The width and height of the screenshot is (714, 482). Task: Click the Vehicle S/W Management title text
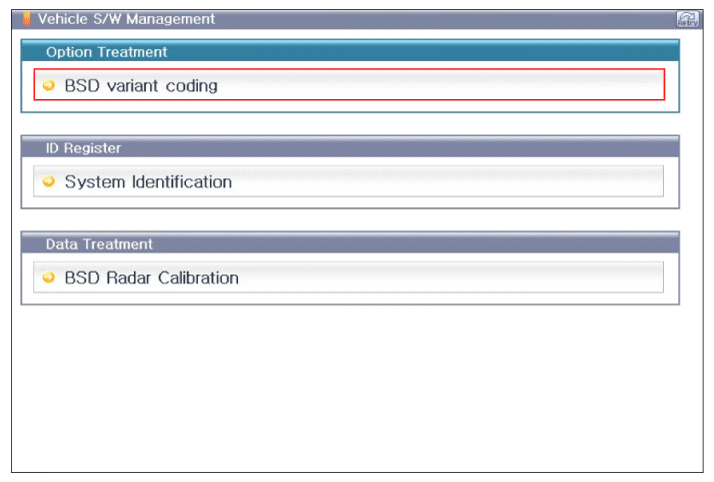pyautogui.click(x=126, y=19)
